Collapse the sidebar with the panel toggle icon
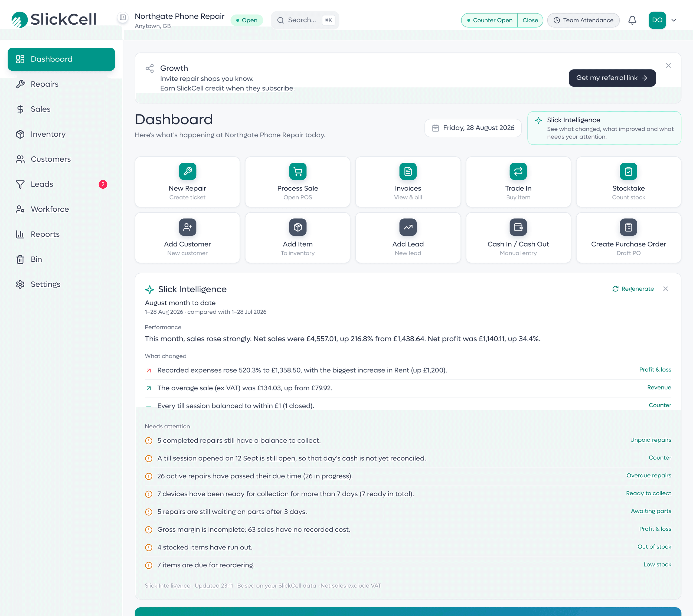 123,17
